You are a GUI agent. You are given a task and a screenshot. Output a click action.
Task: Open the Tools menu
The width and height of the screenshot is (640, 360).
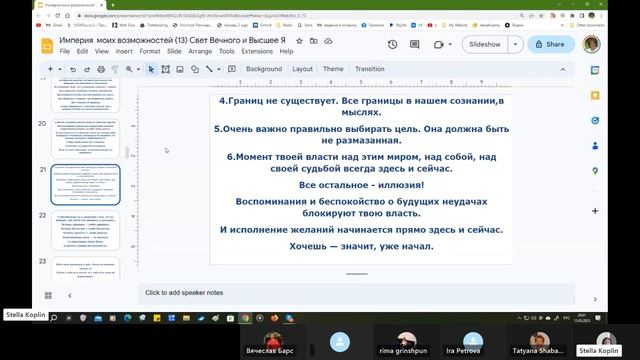point(227,51)
